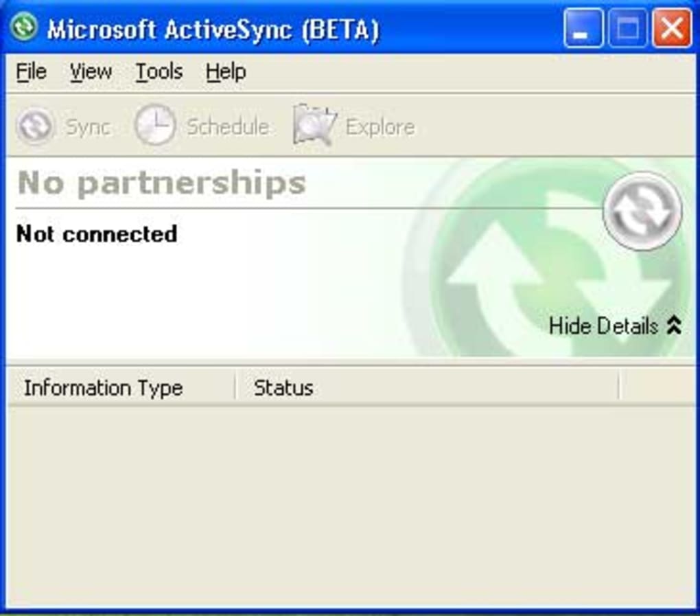Click the 'Microsoft ActiveSync (BETA)' title text
The image size is (700, 616).
[213, 30]
